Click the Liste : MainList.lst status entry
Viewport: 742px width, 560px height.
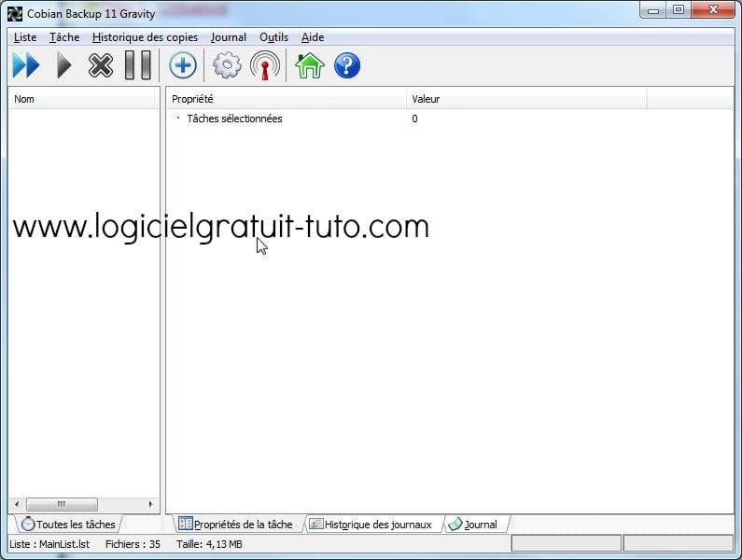click(49, 544)
